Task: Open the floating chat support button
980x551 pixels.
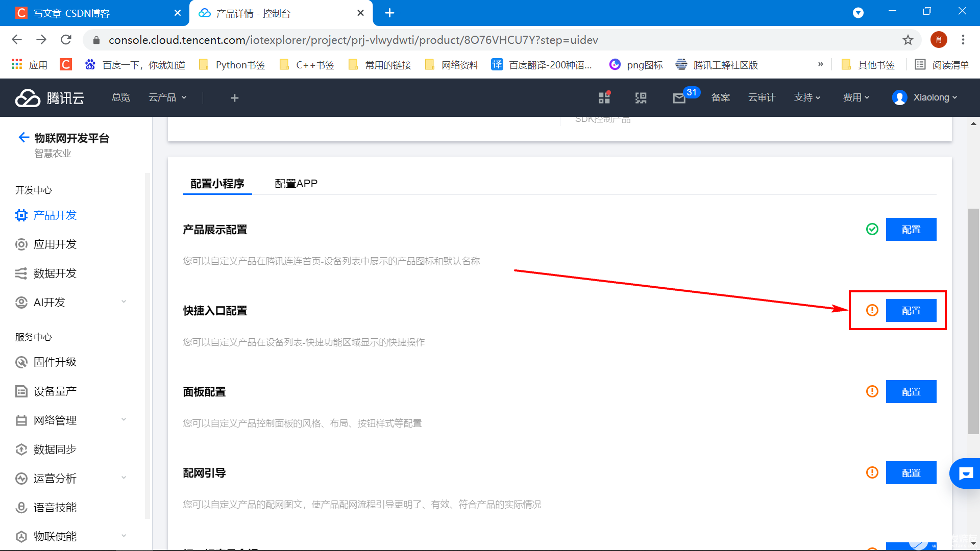Action: pos(965,473)
